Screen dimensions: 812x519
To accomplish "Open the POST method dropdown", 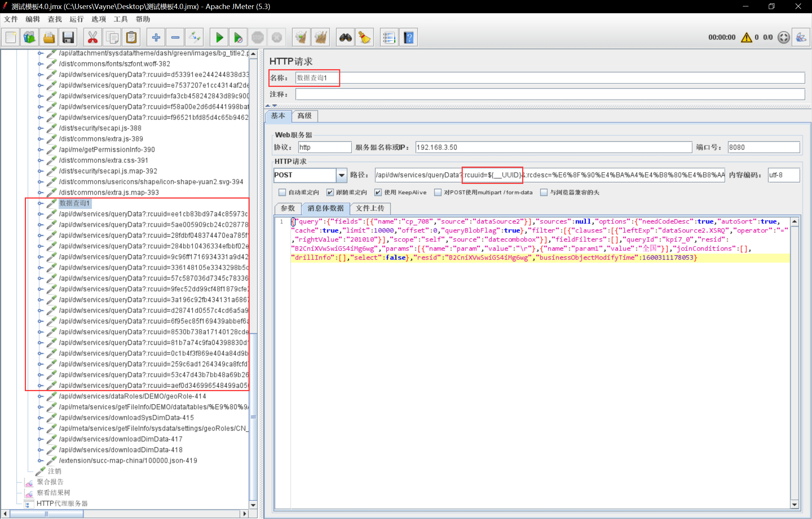I will (x=341, y=175).
